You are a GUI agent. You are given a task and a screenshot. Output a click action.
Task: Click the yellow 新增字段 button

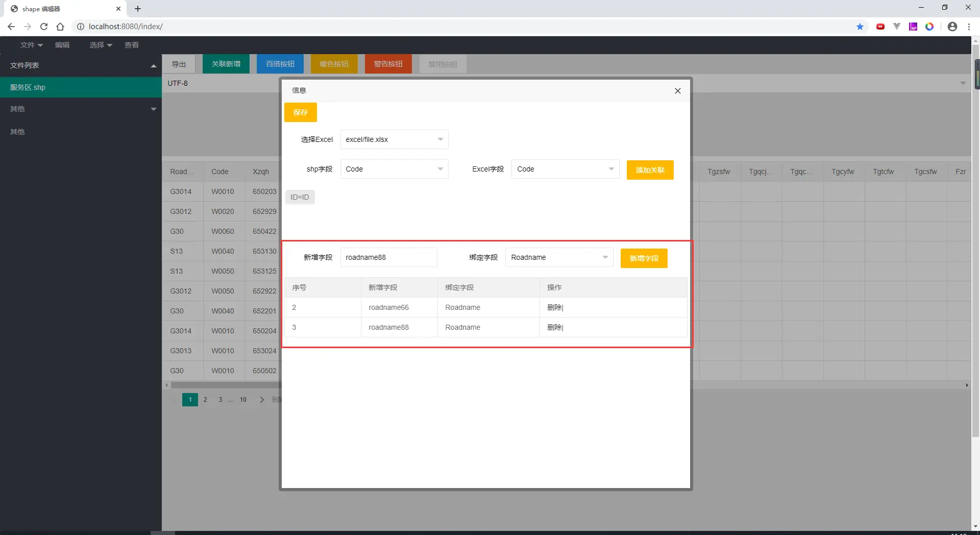(644, 258)
